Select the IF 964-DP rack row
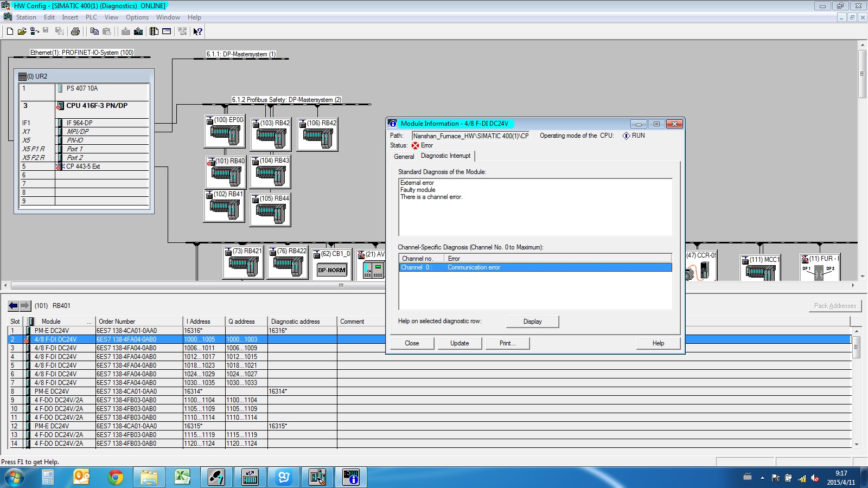The height and width of the screenshot is (488, 868). [x=84, y=123]
